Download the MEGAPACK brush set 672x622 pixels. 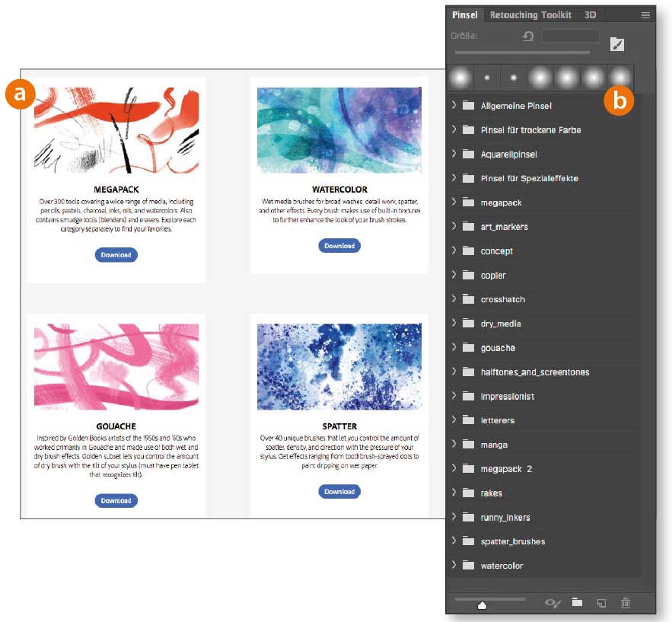pos(116,254)
